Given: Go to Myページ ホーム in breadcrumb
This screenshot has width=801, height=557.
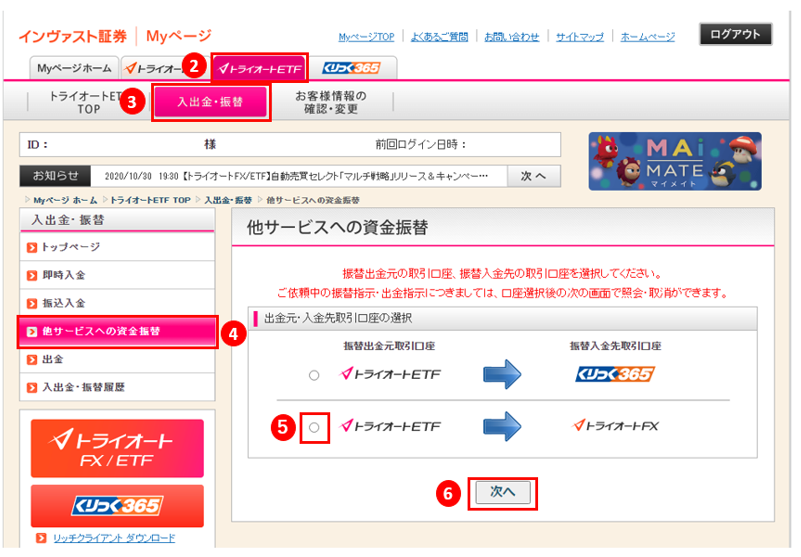Looking at the screenshot, I should pos(65,200).
